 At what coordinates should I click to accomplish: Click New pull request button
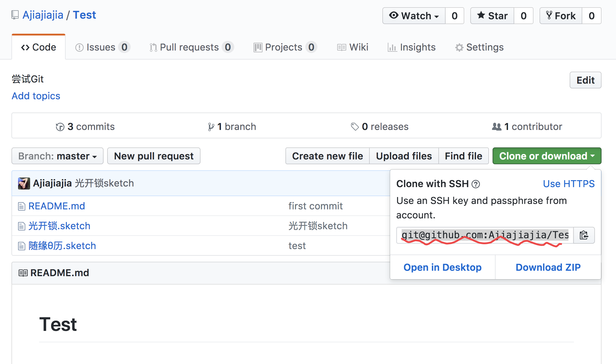pyautogui.click(x=154, y=156)
